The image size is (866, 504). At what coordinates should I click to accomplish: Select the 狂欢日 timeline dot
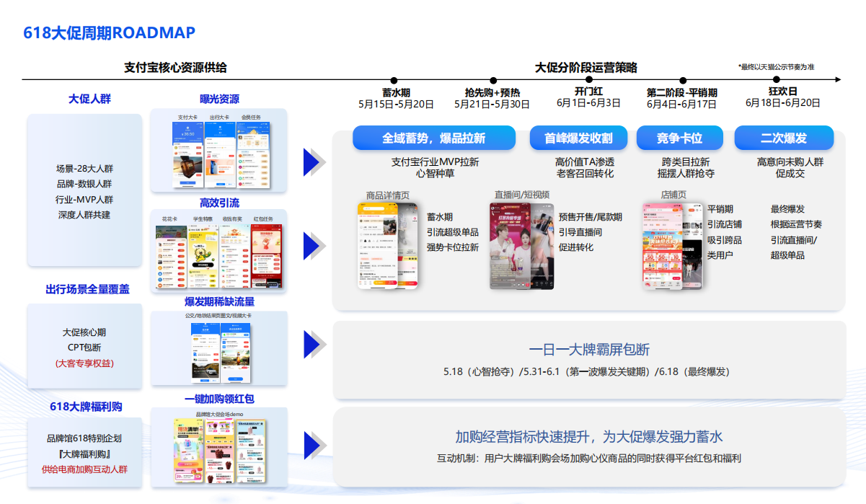pos(783,80)
